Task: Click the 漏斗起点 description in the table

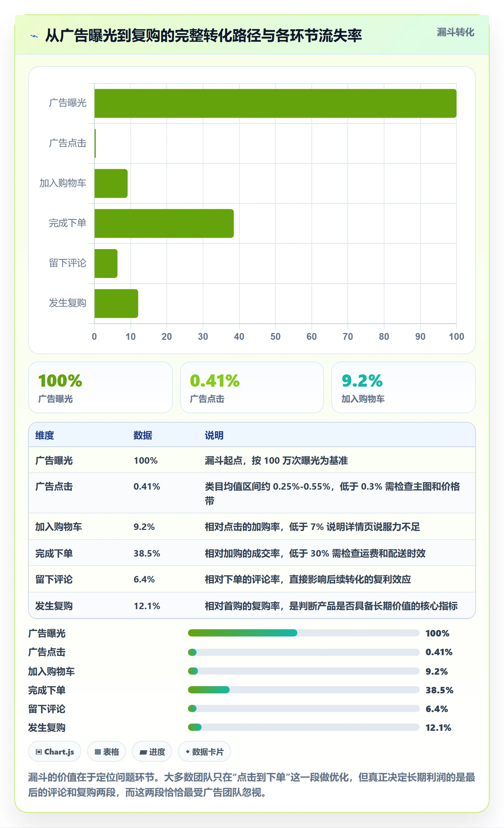Action: [x=276, y=460]
